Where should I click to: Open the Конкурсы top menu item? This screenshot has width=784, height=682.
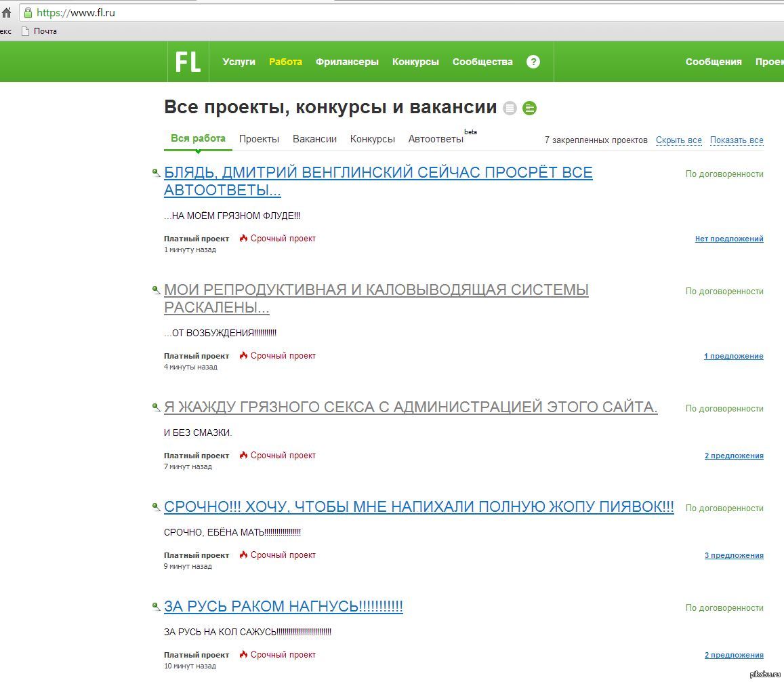[x=415, y=62]
